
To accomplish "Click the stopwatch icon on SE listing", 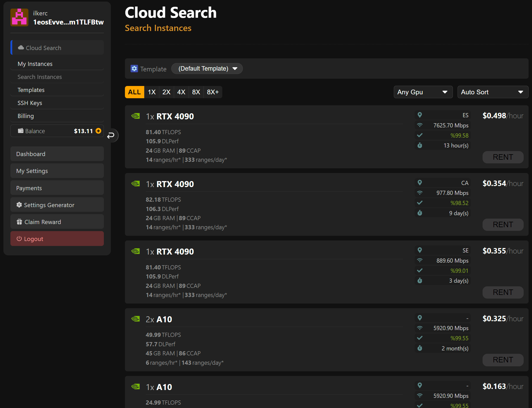I will (x=420, y=281).
